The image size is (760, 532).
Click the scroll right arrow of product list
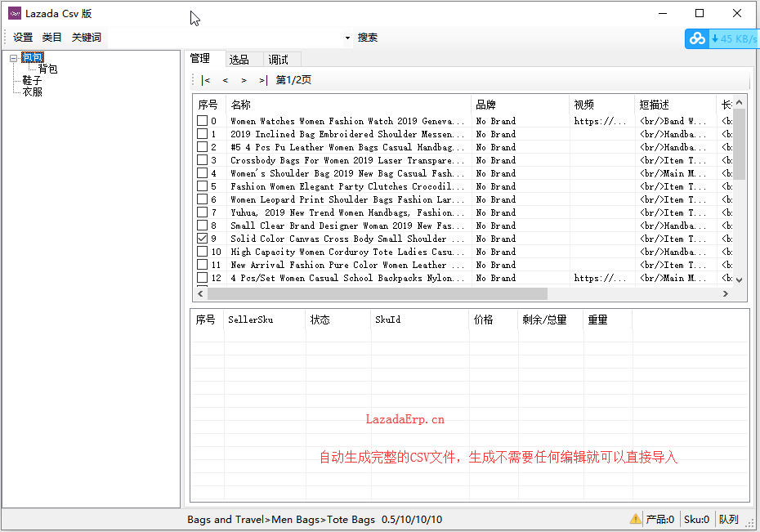pos(726,293)
